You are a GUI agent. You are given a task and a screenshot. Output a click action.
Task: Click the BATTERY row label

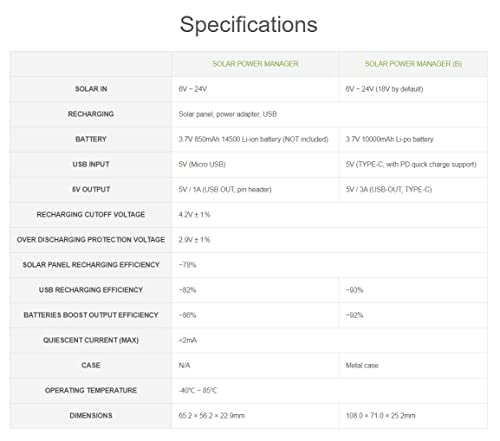91,139
